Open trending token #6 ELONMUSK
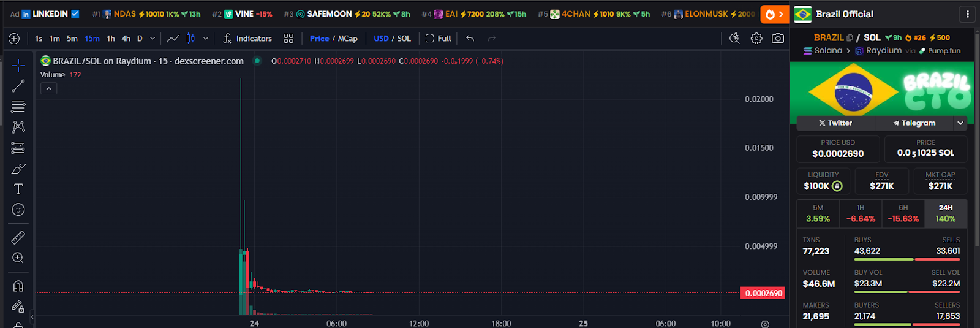This screenshot has width=980, height=328. pyautogui.click(x=708, y=14)
